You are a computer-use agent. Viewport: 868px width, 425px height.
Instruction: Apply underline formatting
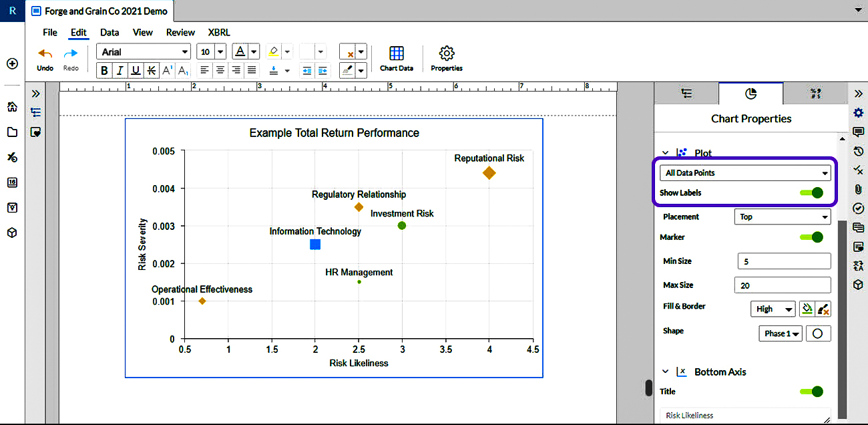tap(136, 70)
